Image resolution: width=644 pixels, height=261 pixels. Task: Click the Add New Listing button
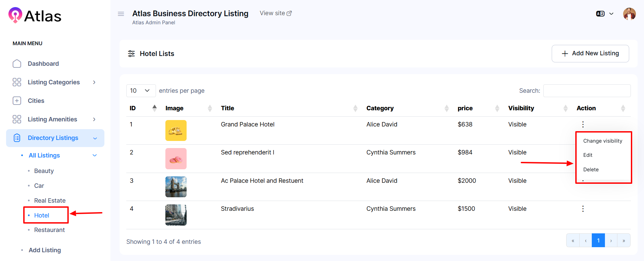[x=590, y=54]
